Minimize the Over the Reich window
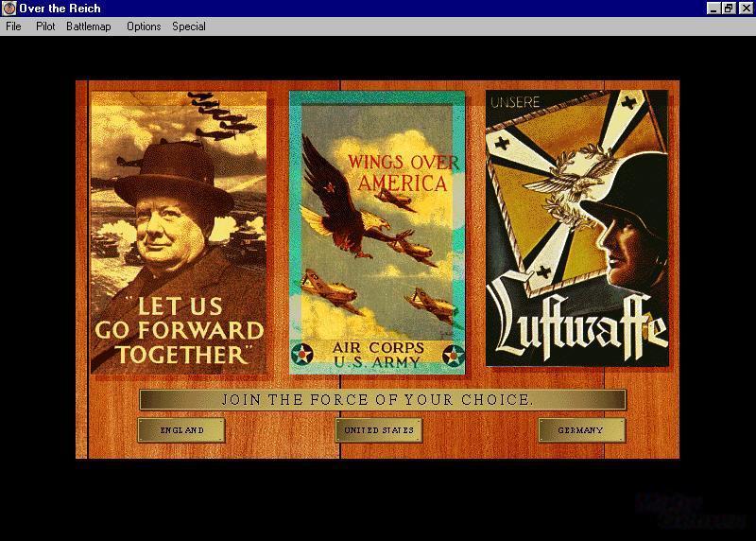This screenshot has width=756, height=541. tap(713, 9)
